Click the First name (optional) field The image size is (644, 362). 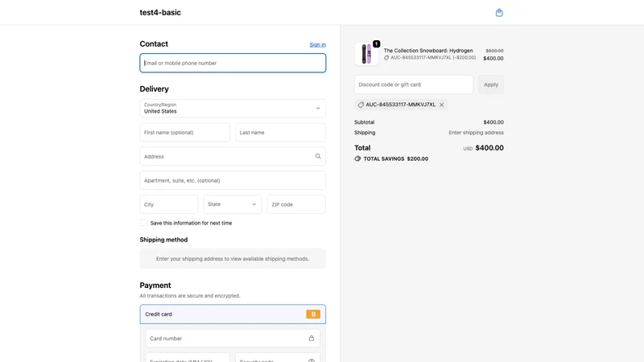(x=185, y=133)
